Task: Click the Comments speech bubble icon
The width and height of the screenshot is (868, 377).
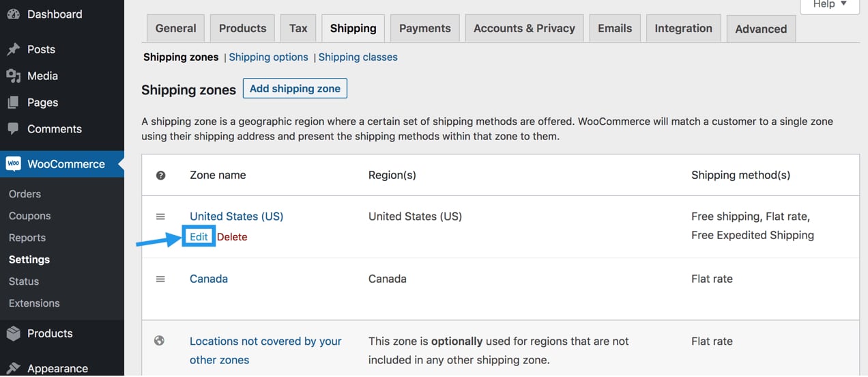Action: click(x=13, y=128)
